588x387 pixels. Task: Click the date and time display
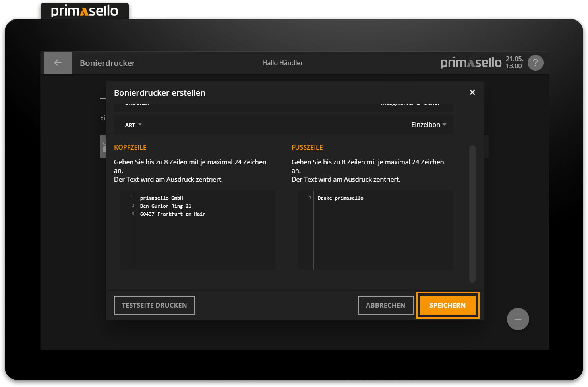(x=514, y=63)
